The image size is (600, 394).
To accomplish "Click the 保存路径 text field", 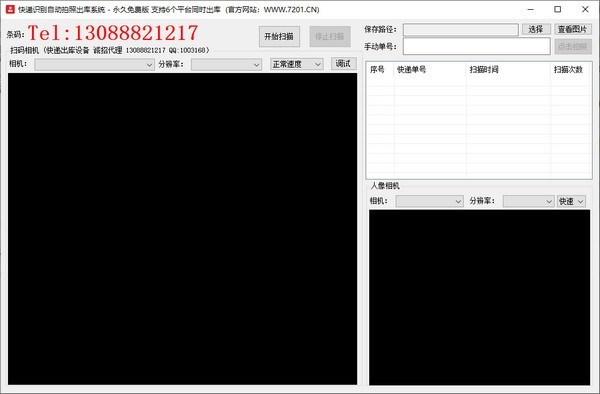I will pos(461,29).
